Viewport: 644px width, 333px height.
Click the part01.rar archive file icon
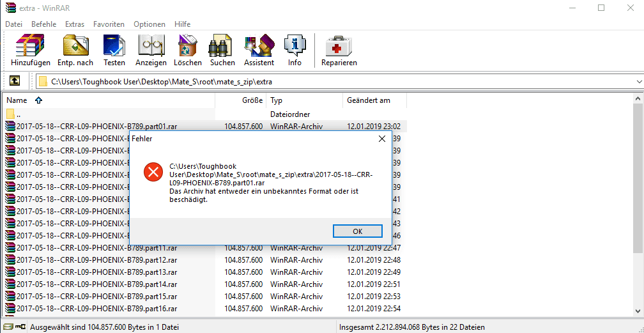point(10,126)
